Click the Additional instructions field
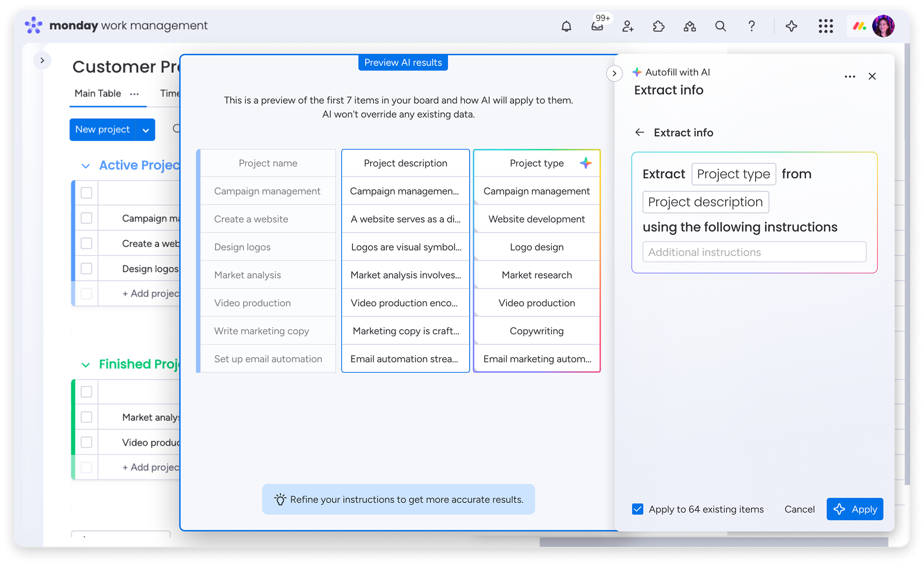The height and width of the screenshot is (565, 924). pos(754,252)
